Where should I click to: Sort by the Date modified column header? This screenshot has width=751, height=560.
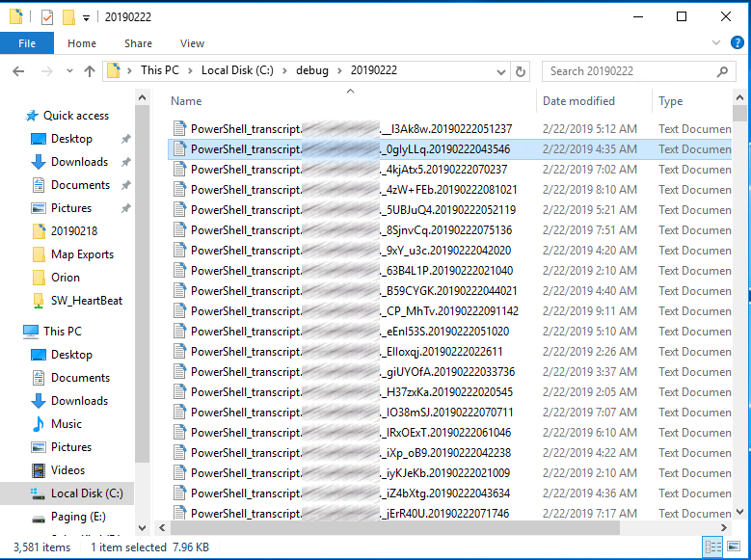(x=578, y=101)
